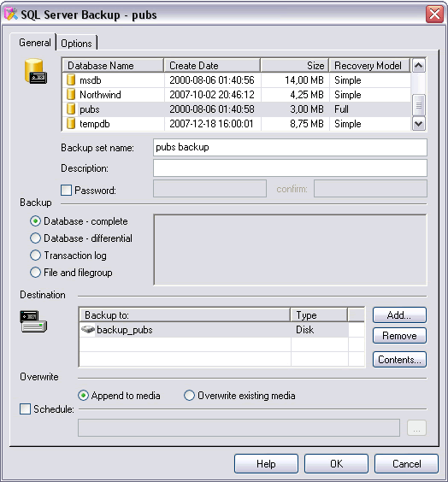Click the database list scrollbar thumb
Screen dimensions: 448x482
pyautogui.click(x=418, y=105)
